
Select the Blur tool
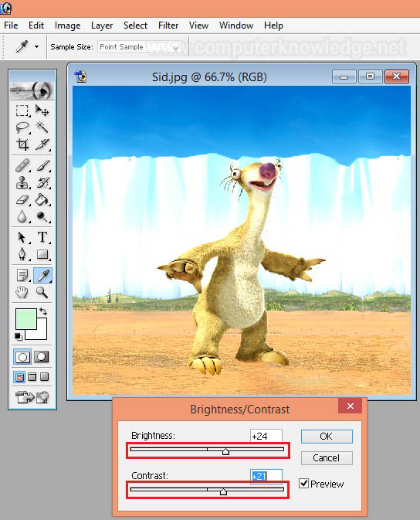[22, 217]
